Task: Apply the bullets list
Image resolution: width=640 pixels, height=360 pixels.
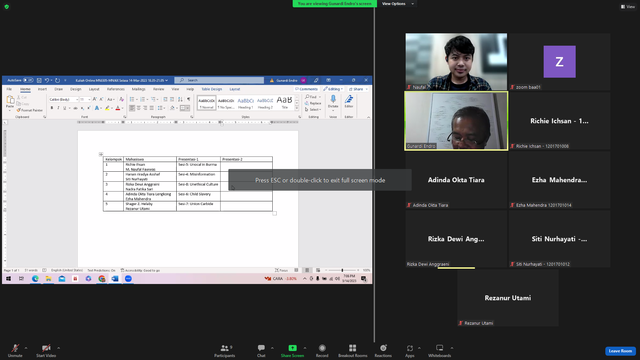Action: pyautogui.click(x=132, y=100)
